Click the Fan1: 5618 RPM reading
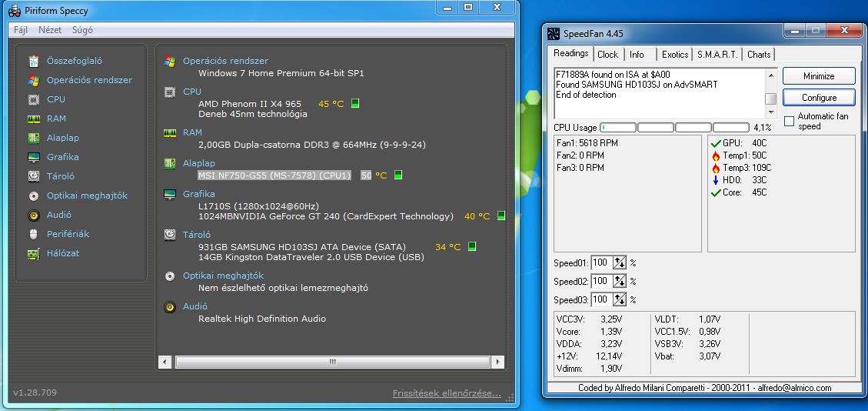Screen dimensions: 868x411 pyautogui.click(x=587, y=143)
